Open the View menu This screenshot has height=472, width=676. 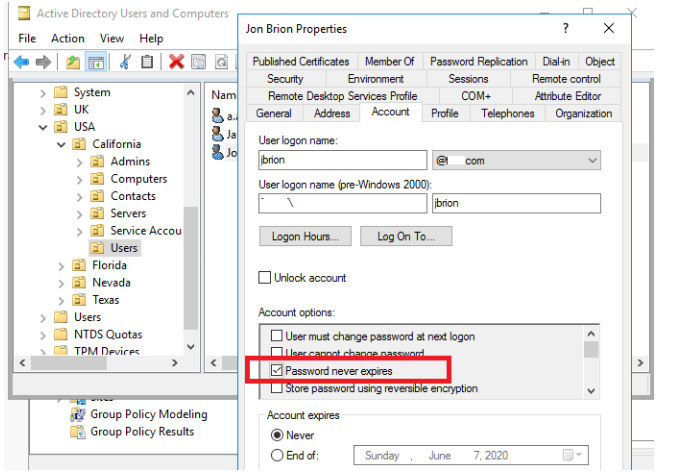click(x=112, y=38)
